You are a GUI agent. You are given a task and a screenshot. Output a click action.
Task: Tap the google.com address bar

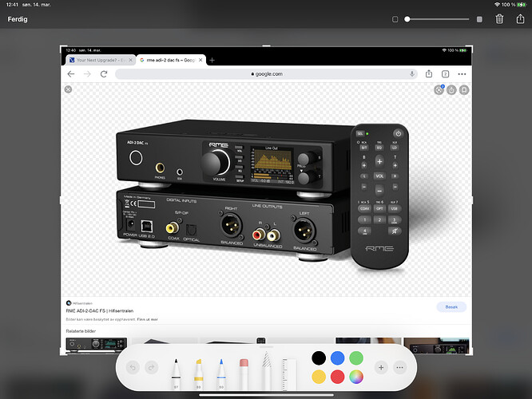266,74
